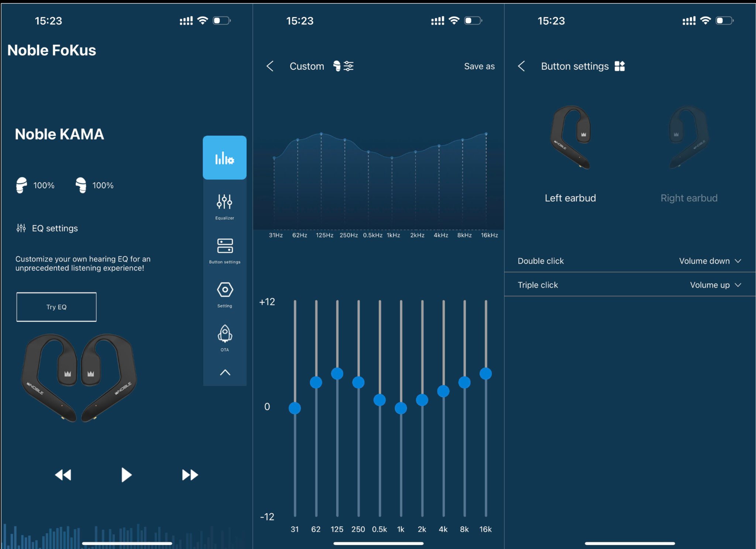Open Button settings from the side menu
Image resolution: width=756 pixels, height=549 pixels.
point(224,251)
